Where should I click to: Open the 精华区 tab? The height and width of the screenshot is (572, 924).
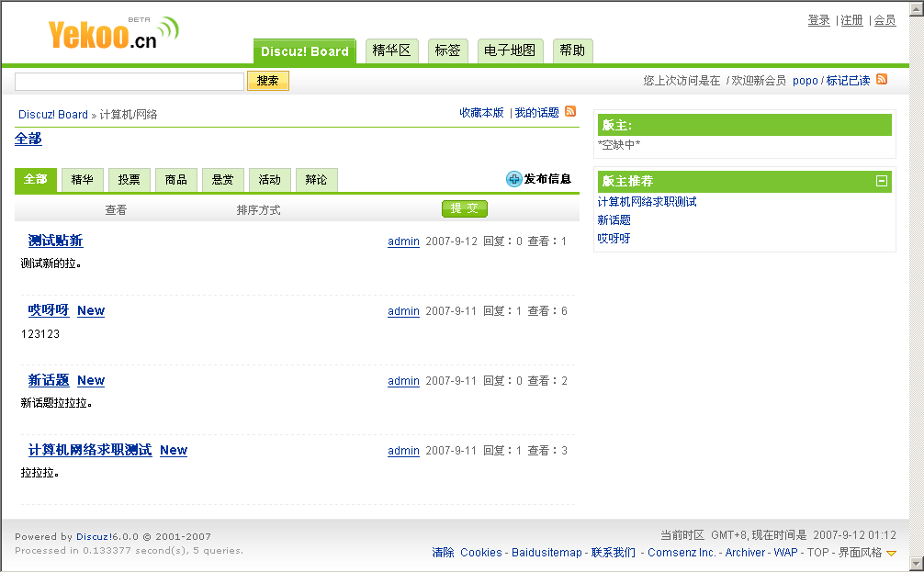[392, 50]
